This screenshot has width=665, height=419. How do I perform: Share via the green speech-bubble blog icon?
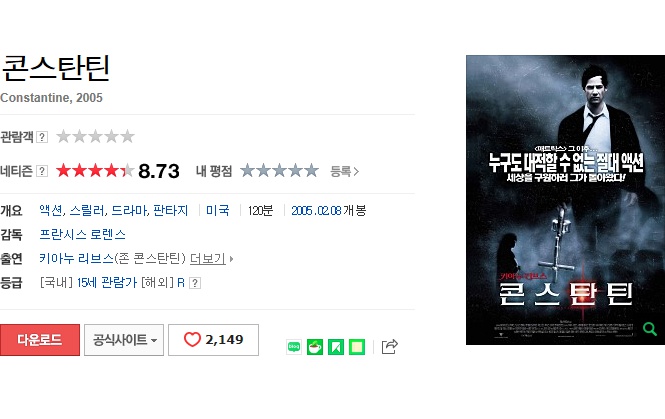pyautogui.click(x=294, y=347)
